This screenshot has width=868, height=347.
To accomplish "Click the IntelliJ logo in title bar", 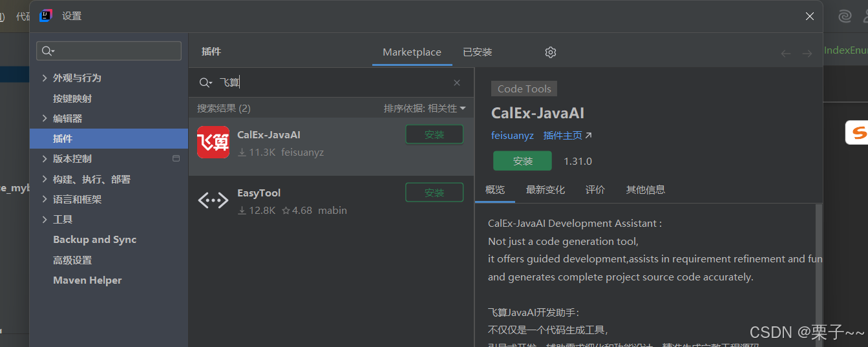I will pyautogui.click(x=45, y=16).
